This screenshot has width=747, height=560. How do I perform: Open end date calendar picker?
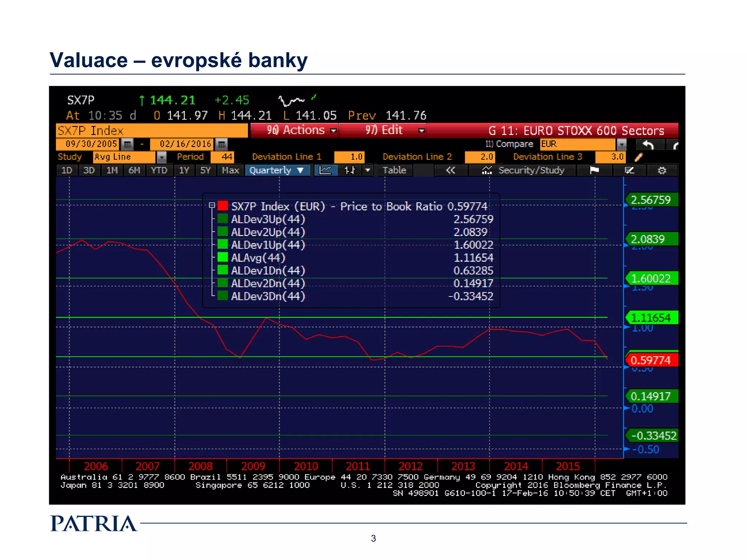click(x=221, y=144)
